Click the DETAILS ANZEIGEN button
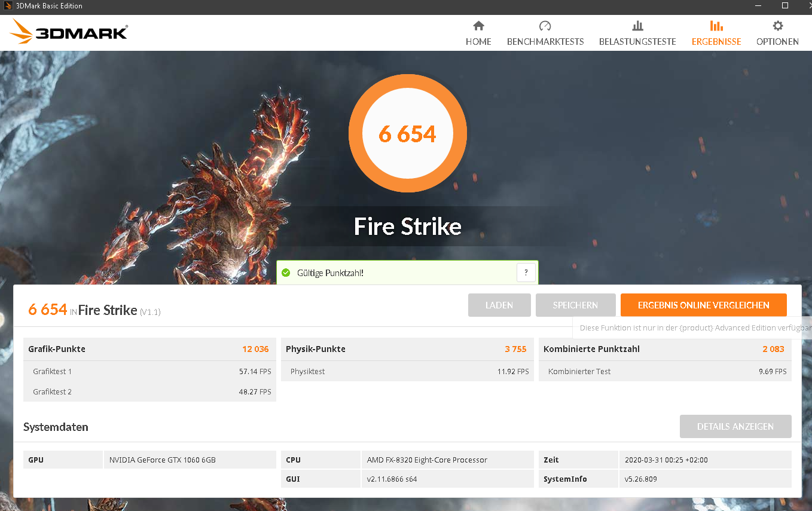The image size is (812, 511). coord(735,426)
